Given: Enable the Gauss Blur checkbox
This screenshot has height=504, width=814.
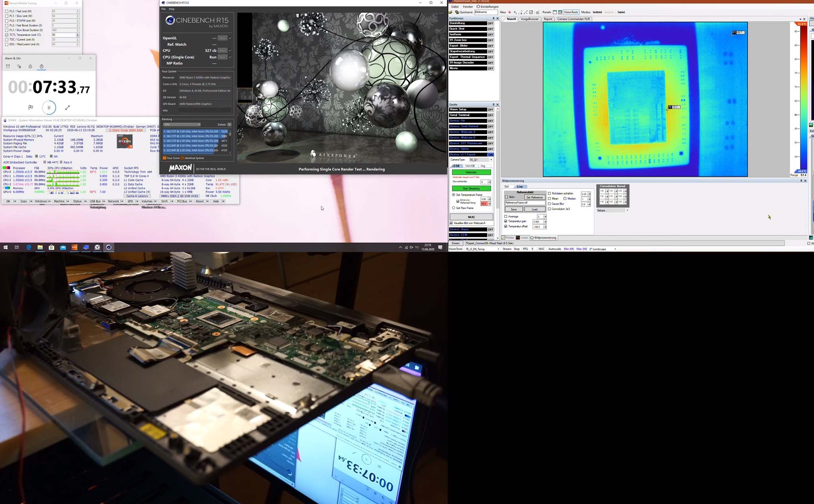Looking at the screenshot, I should click(549, 204).
